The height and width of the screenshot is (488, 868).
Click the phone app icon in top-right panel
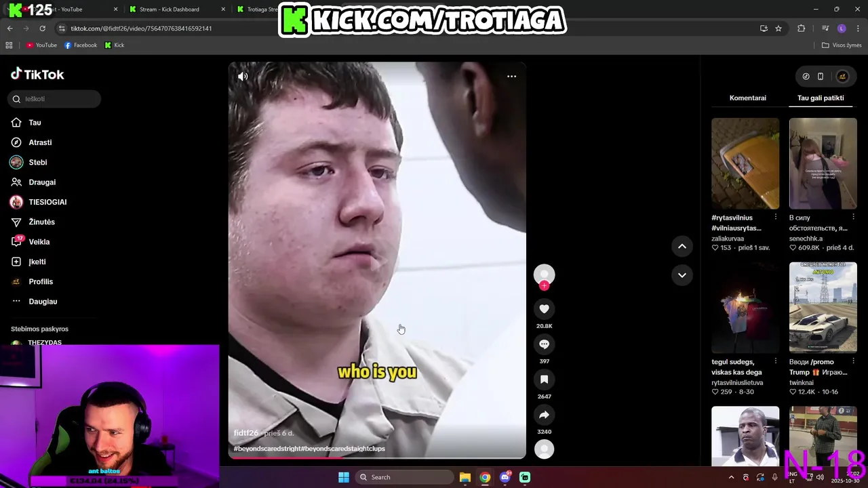[x=821, y=77]
